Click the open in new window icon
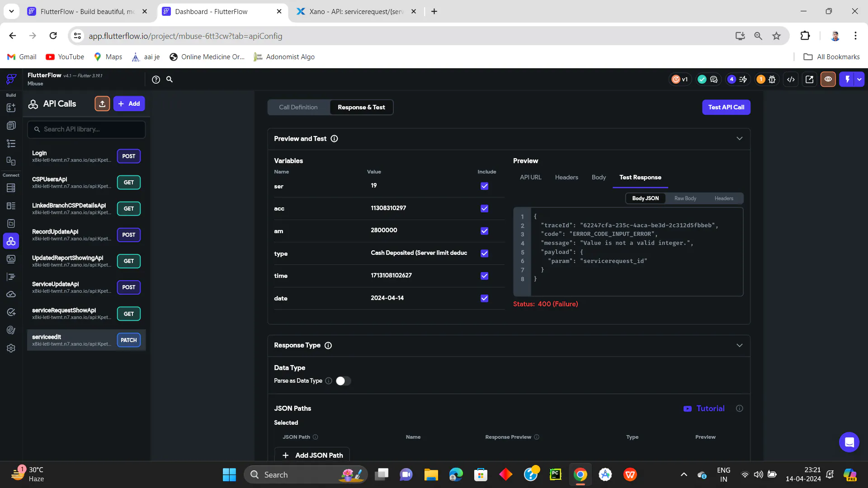 tap(809, 80)
